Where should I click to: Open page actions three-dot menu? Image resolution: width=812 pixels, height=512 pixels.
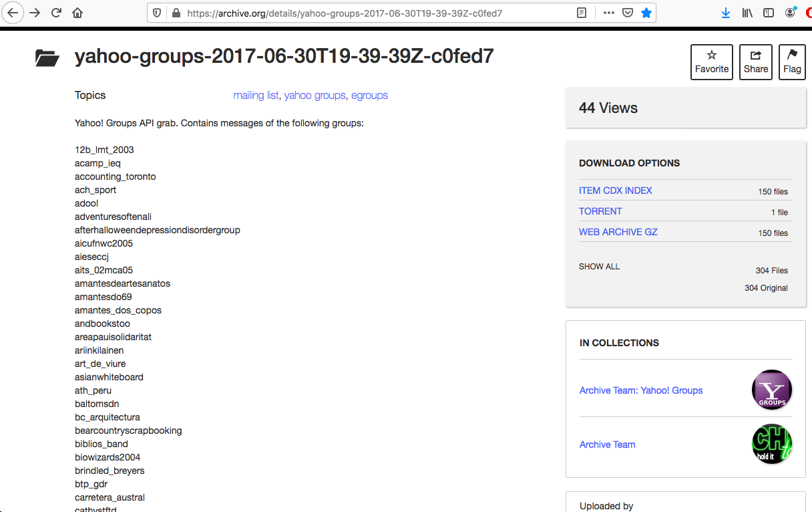(609, 13)
